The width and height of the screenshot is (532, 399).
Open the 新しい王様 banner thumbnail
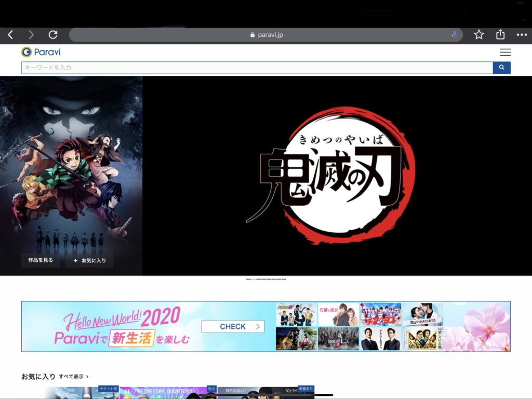[x=422, y=339]
